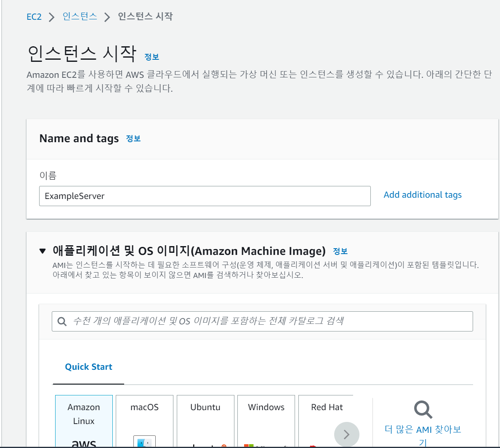Open 정보 link next to Name and tags

click(x=133, y=138)
